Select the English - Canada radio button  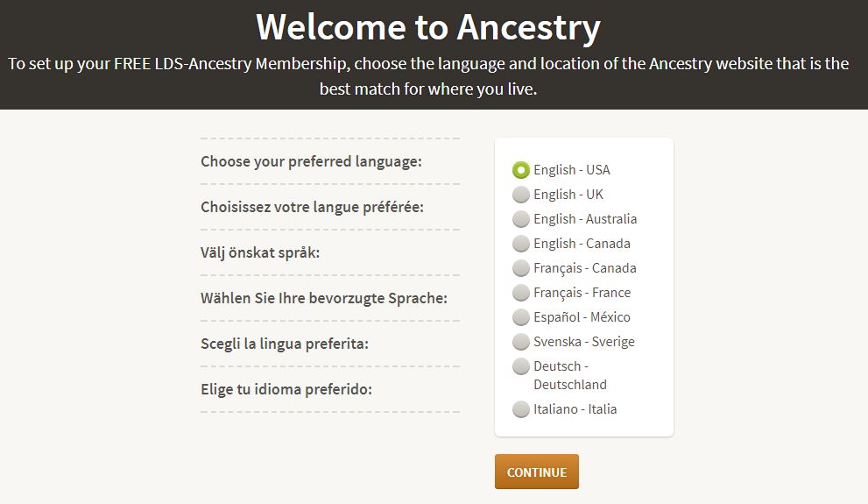[521, 244]
